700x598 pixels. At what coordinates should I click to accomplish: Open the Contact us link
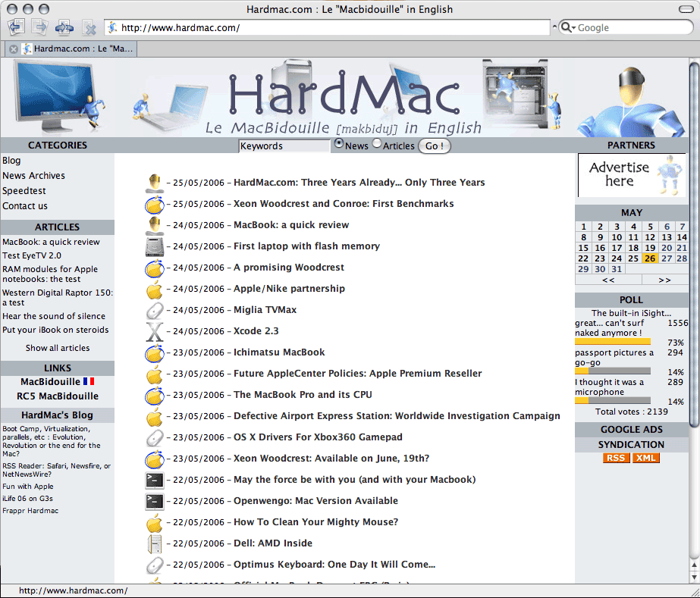click(25, 206)
